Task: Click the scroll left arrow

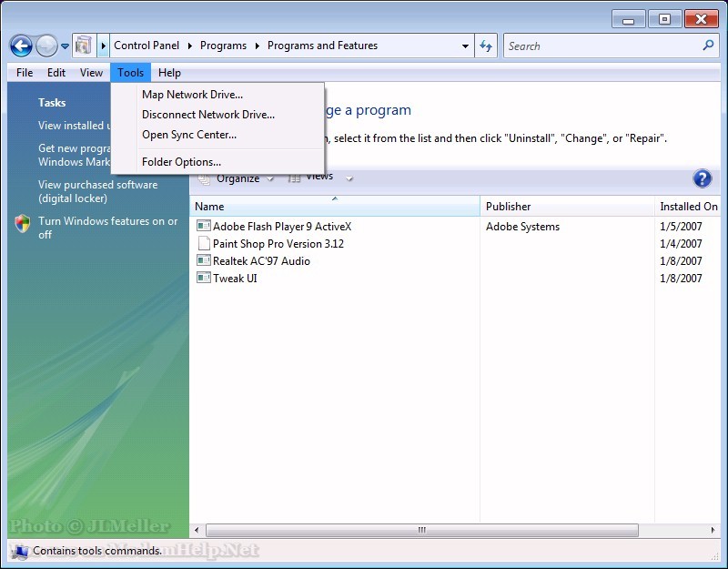Action: pos(197,530)
